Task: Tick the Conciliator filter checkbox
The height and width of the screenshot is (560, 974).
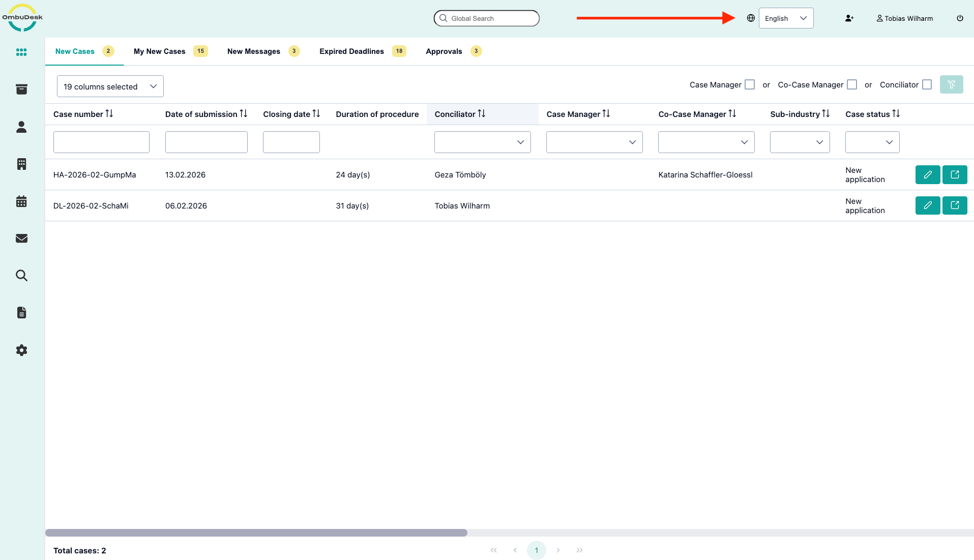Action: (x=927, y=85)
